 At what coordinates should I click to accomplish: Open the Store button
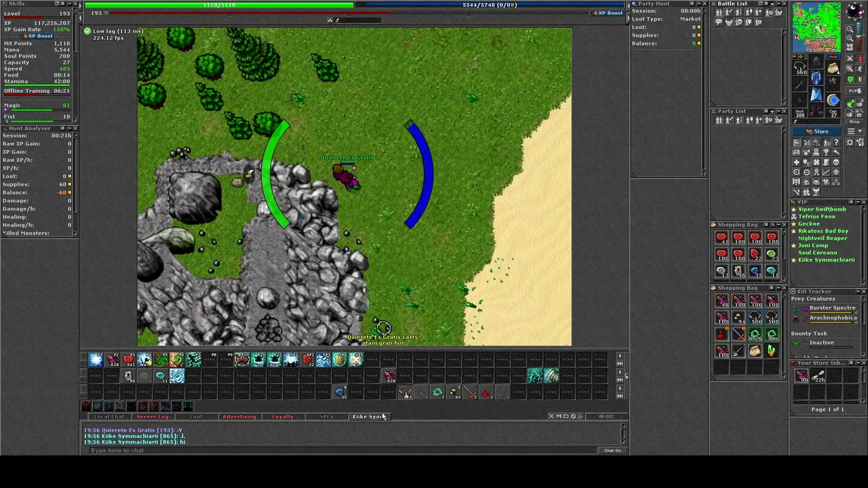click(816, 131)
